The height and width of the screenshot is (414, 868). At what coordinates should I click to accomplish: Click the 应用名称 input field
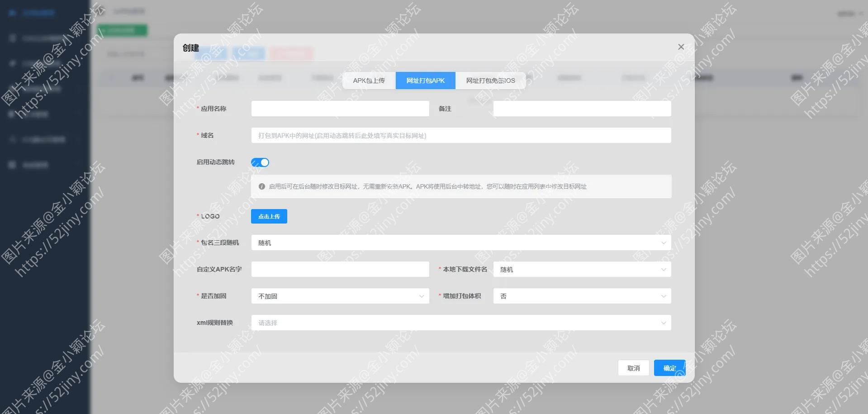pyautogui.click(x=340, y=108)
